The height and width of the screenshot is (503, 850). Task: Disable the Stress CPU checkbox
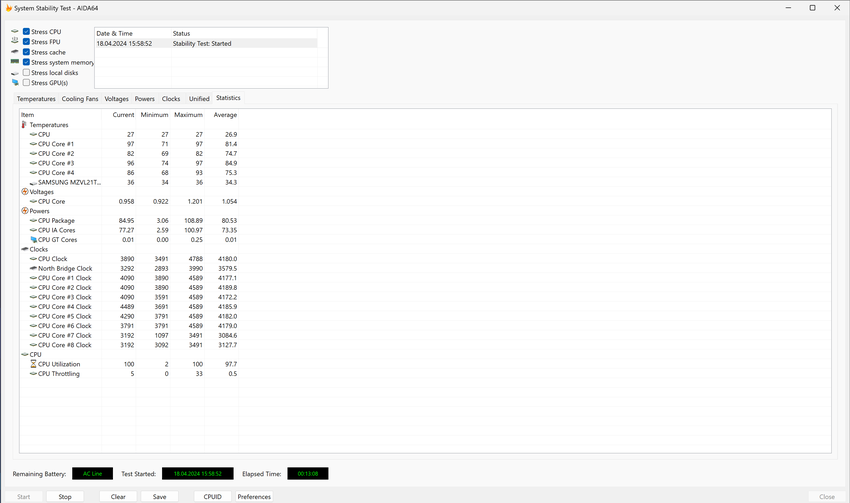(x=26, y=32)
